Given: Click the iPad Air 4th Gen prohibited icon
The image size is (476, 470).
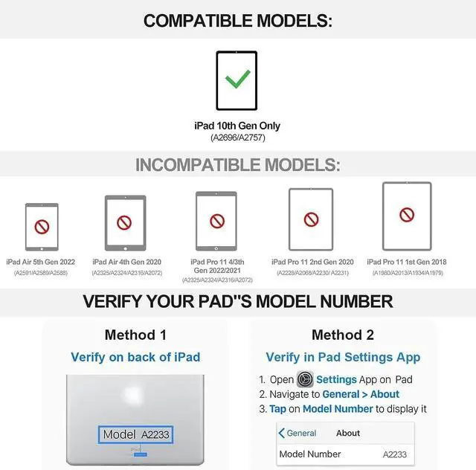Looking at the screenshot, I should coord(125,222).
